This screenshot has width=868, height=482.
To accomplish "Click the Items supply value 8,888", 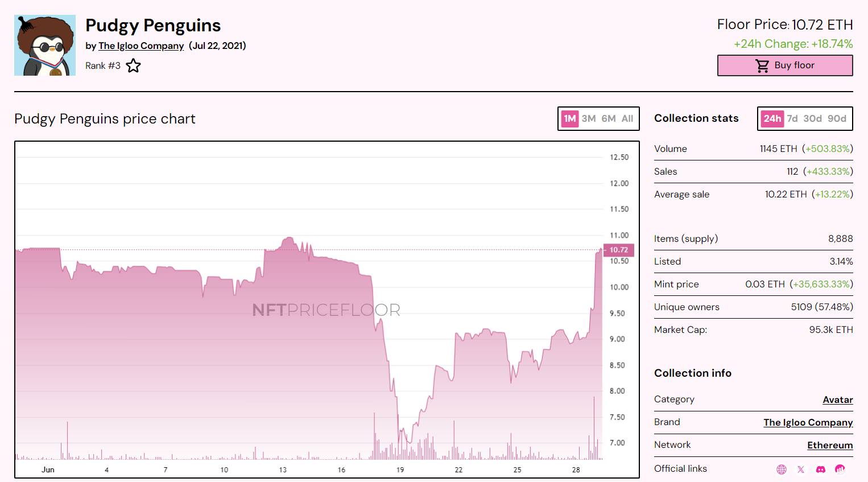I will click(x=840, y=238).
